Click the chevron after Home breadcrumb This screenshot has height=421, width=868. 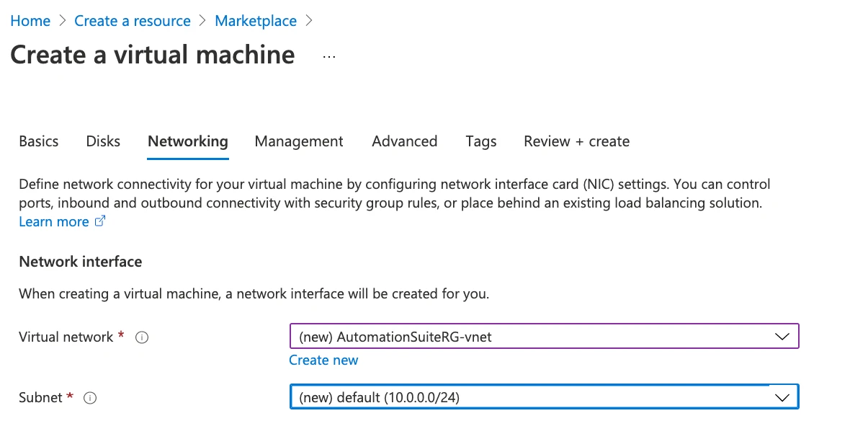tap(63, 21)
